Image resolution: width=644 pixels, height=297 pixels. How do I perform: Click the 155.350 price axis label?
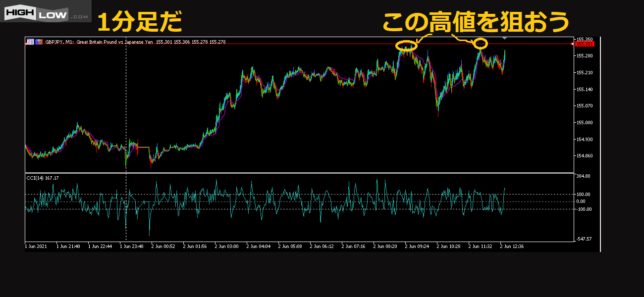(585, 39)
